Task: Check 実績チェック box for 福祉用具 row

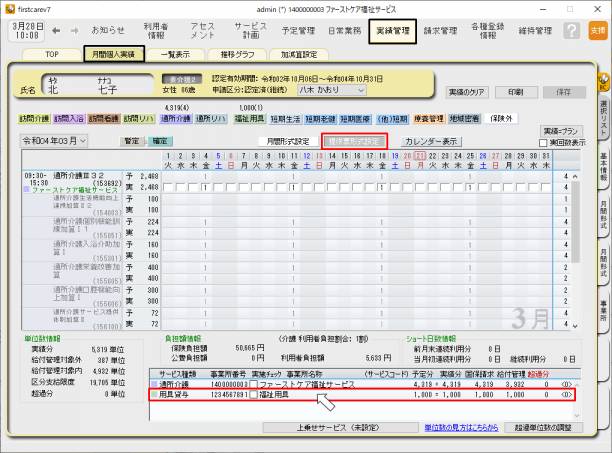Action: (x=253, y=395)
